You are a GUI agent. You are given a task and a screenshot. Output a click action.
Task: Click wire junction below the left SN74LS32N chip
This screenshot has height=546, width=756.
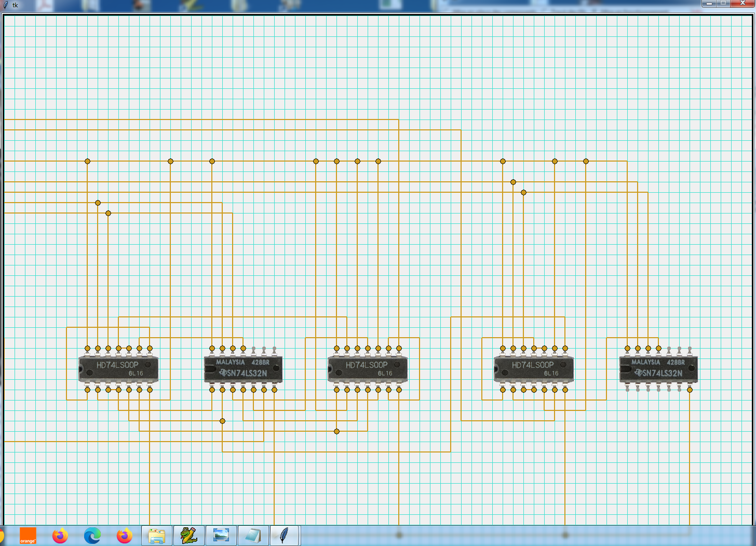[x=222, y=421]
